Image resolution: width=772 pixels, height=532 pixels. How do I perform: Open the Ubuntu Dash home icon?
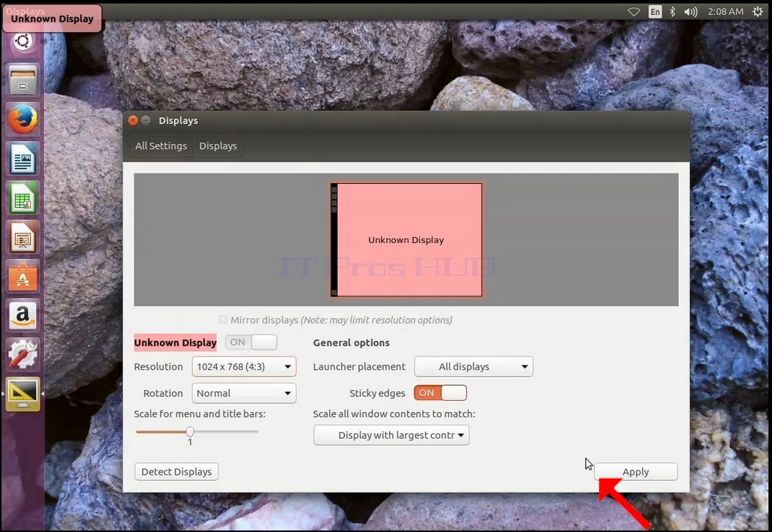pyautogui.click(x=23, y=41)
